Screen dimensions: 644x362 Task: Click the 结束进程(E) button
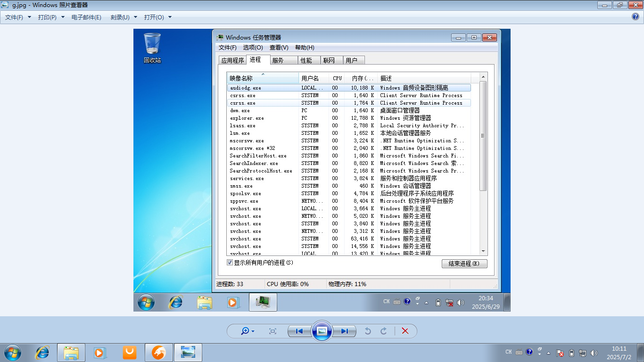pos(464,263)
